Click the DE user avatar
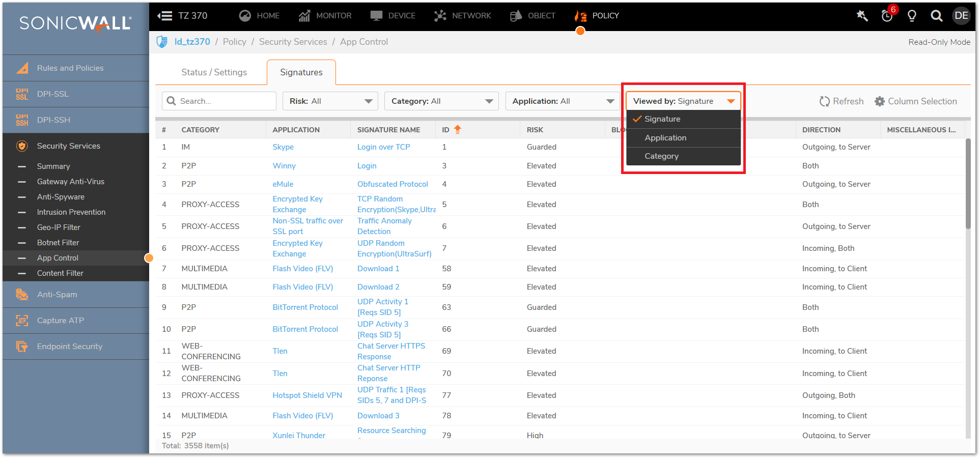 tap(961, 16)
